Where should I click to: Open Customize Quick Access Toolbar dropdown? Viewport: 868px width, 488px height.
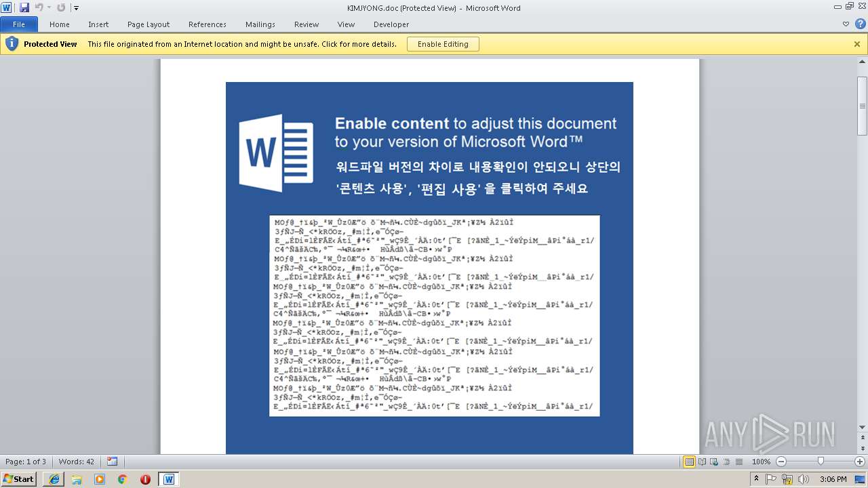[x=76, y=8]
